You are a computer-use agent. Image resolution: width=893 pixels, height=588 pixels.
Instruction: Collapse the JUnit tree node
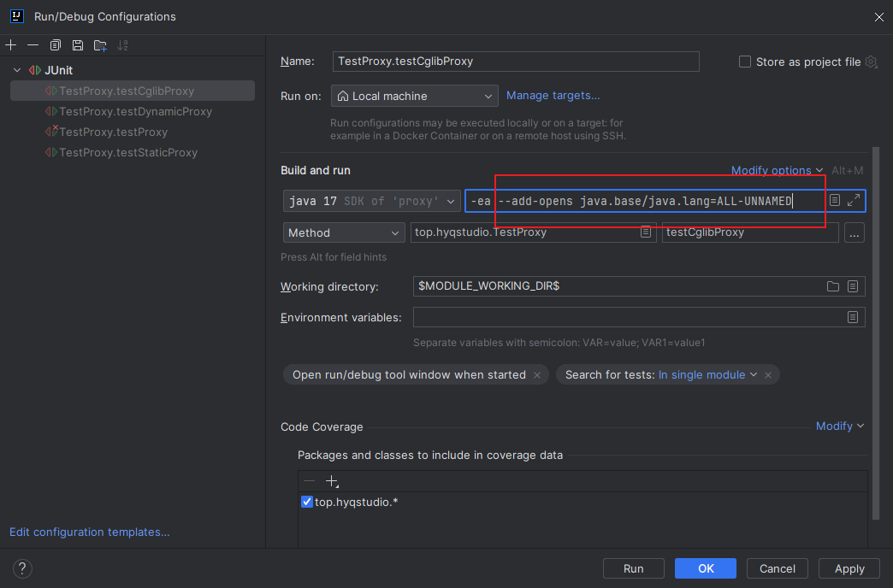pos(17,70)
